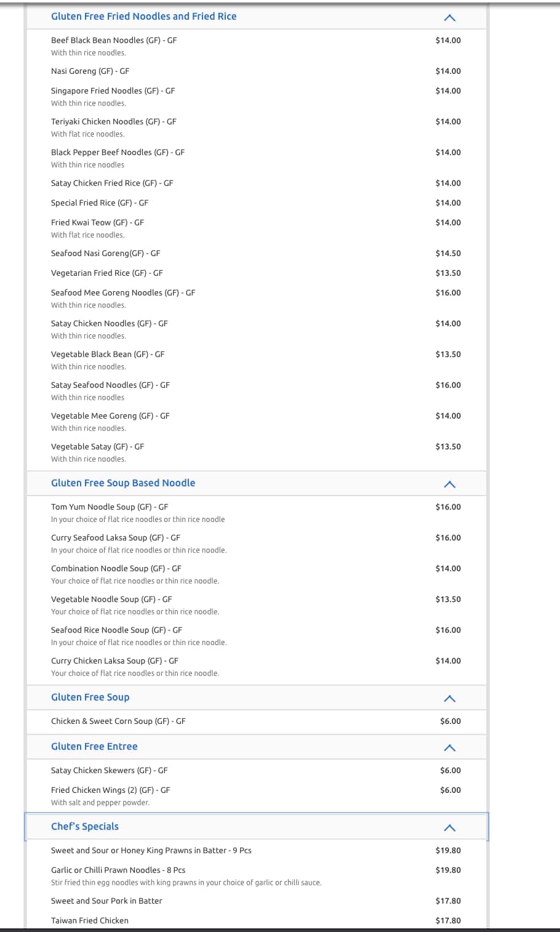
Task: Select Nasi Goreng (GF) item
Action: [90, 71]
